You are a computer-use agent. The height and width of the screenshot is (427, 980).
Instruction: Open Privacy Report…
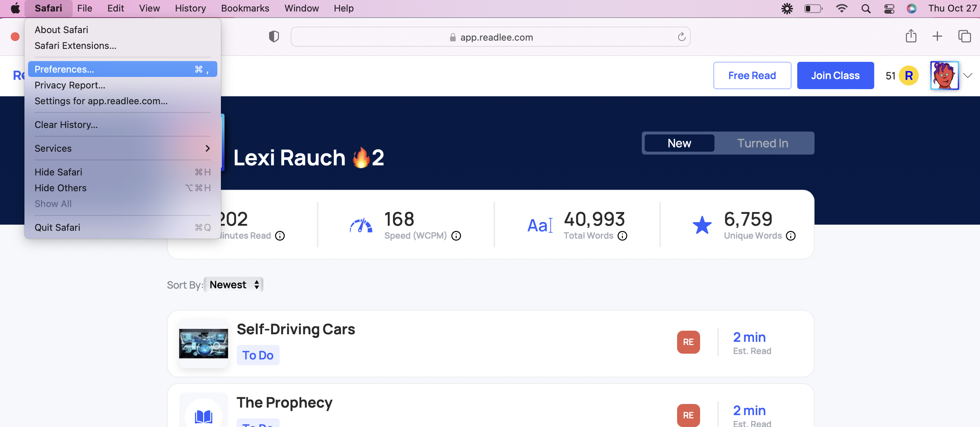[x=122, y=85]
